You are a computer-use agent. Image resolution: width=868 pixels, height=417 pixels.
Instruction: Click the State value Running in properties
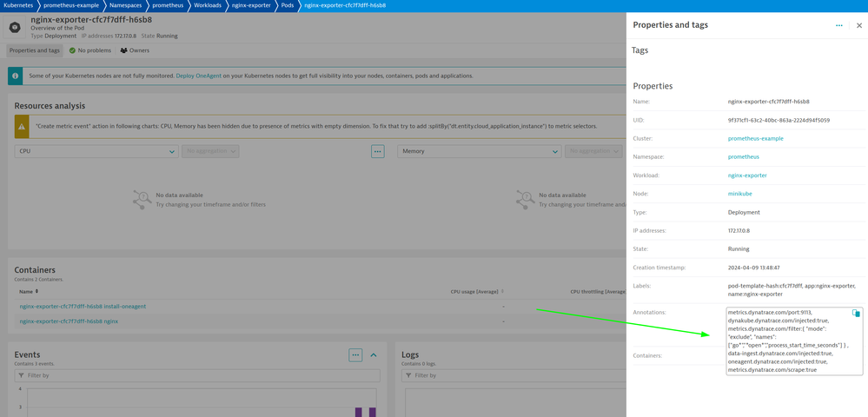point(739,249)
